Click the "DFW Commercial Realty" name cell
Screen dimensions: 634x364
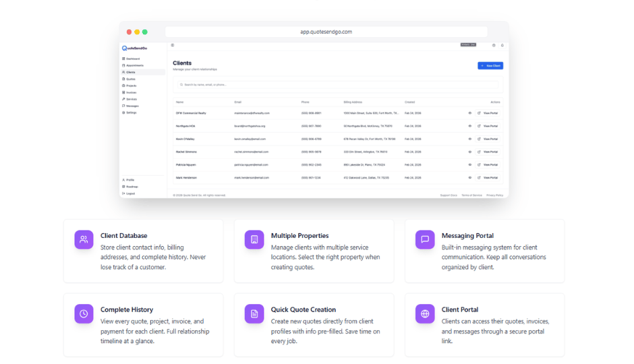191,113
